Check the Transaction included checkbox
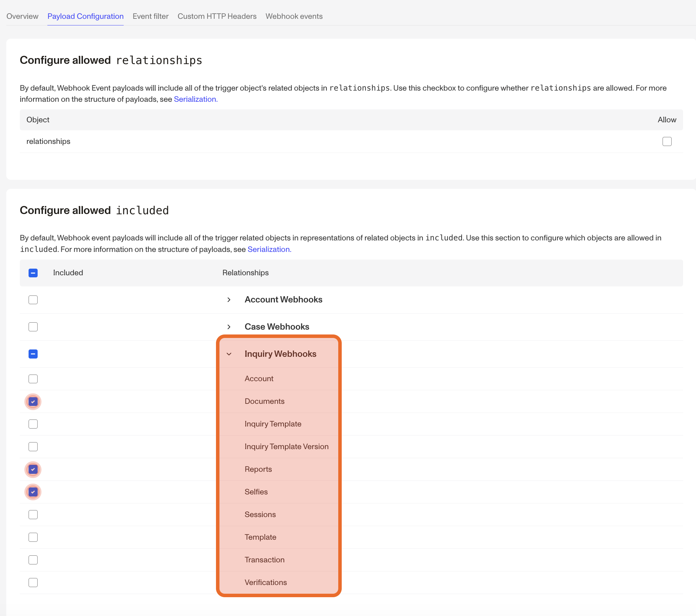Viewport: 696px width, 616px height. point(33,560)
